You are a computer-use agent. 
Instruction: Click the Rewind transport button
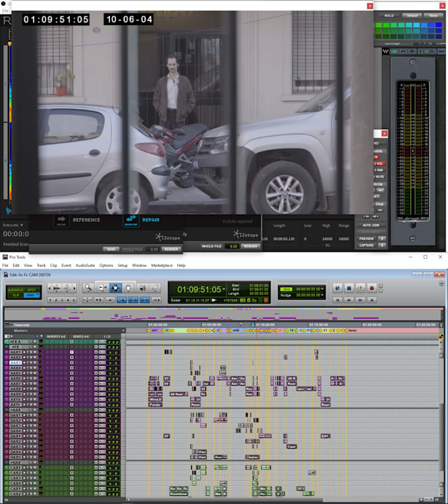point(349,300)
